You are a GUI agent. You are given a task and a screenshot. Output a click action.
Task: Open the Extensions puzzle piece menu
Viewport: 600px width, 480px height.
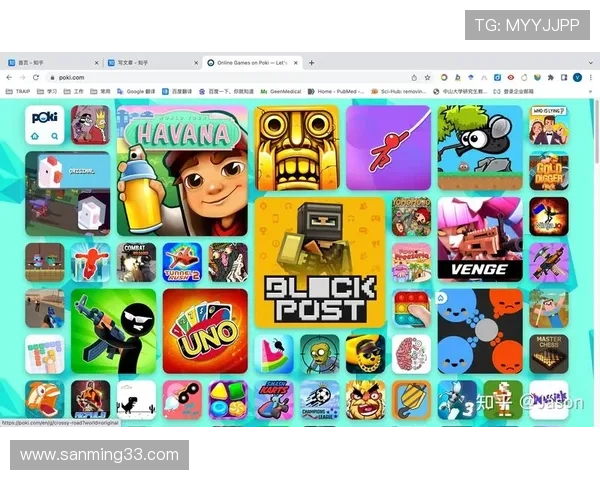click(x=551, y=78)
